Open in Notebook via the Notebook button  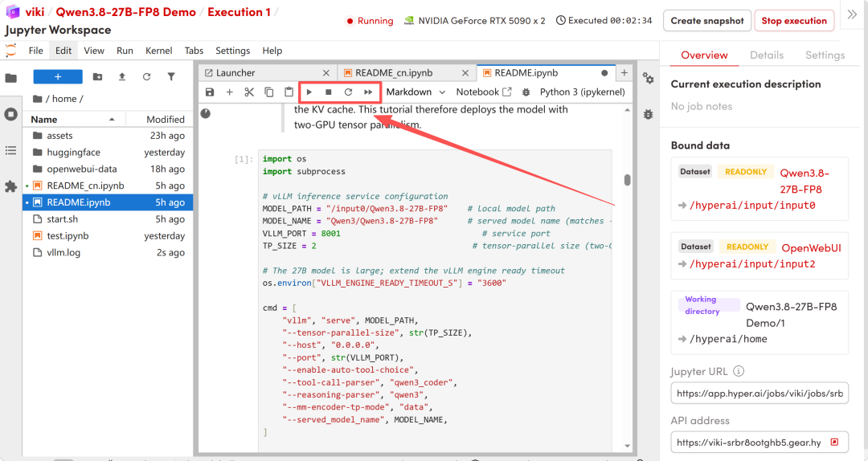coord(483,92)
